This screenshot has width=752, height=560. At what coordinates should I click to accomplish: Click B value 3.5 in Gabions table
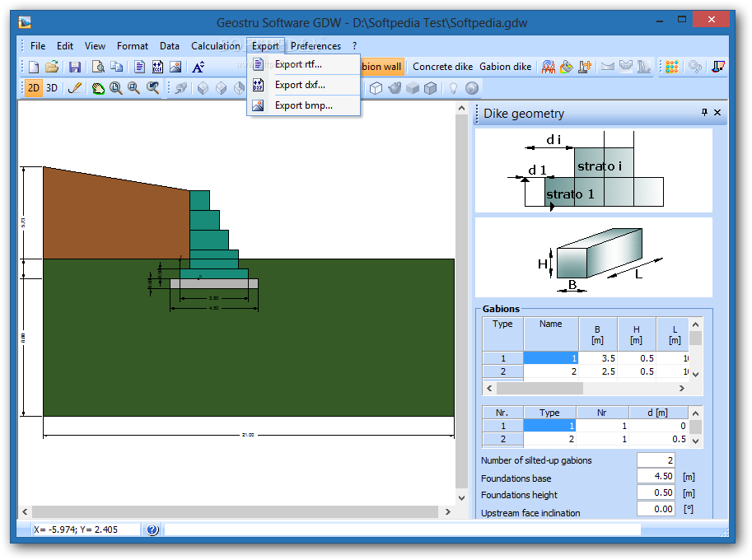pos(598,358)
